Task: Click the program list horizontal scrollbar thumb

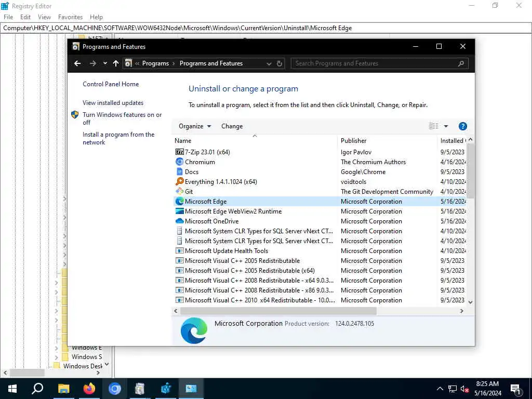Action: click(278, 311)
